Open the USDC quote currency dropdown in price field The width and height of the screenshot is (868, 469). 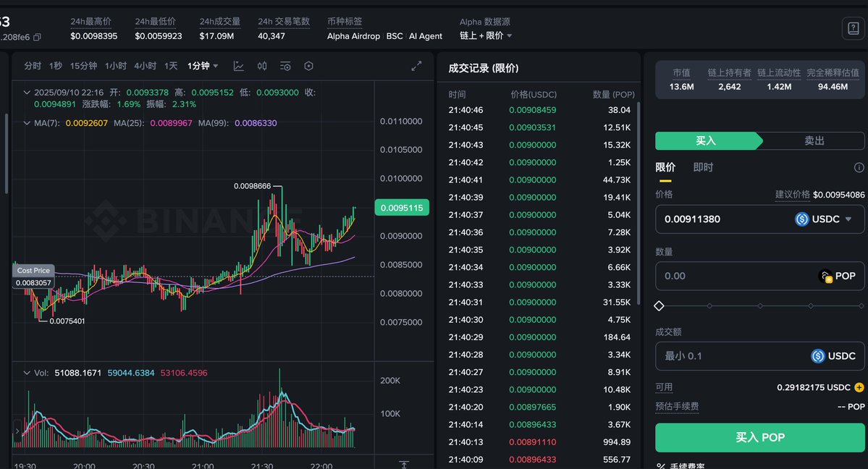(824, 219)
